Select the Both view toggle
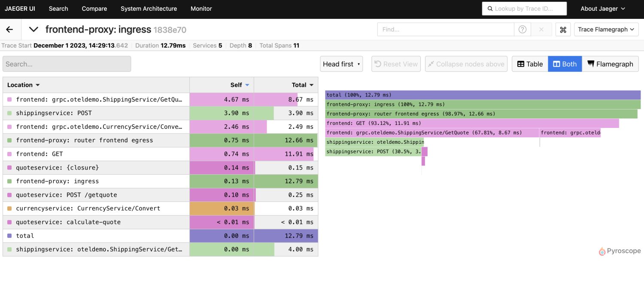This screenshot has width=644, height=282. pyautogui.click(x=565, y=64)
